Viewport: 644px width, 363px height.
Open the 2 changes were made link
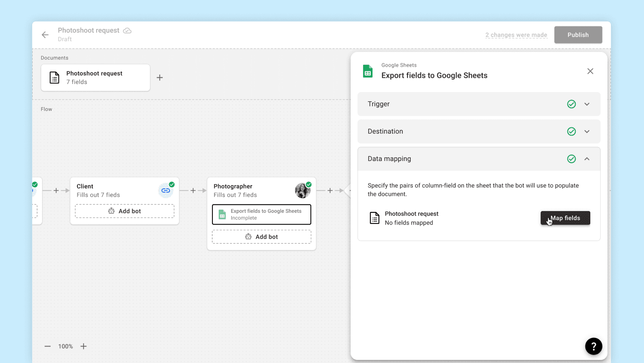coord(516,35)
